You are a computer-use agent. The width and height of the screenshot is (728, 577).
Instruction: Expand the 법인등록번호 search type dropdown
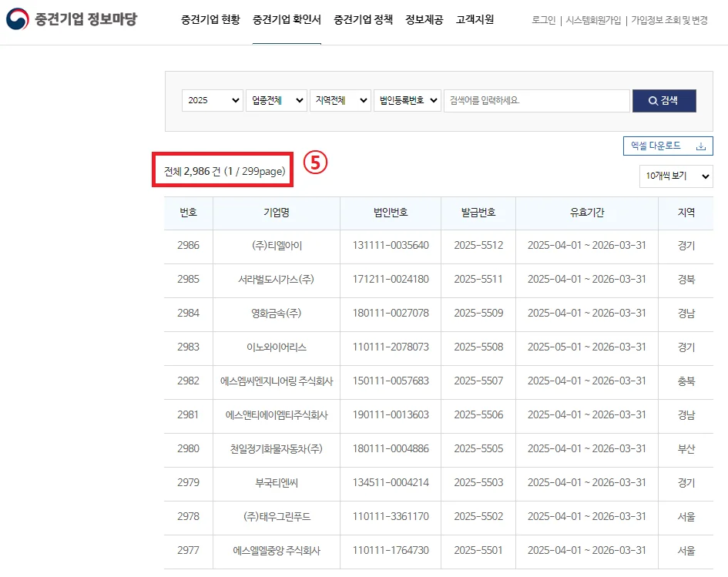point(408,101)
